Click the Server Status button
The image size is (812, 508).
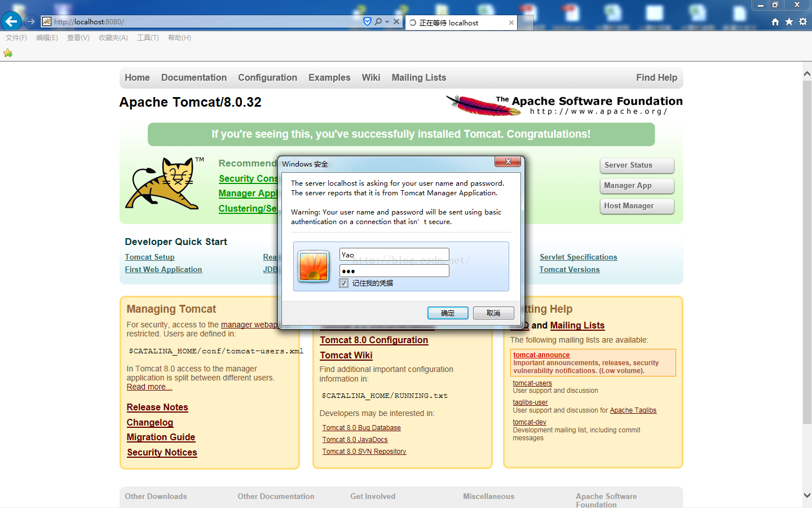pos(637,165)
